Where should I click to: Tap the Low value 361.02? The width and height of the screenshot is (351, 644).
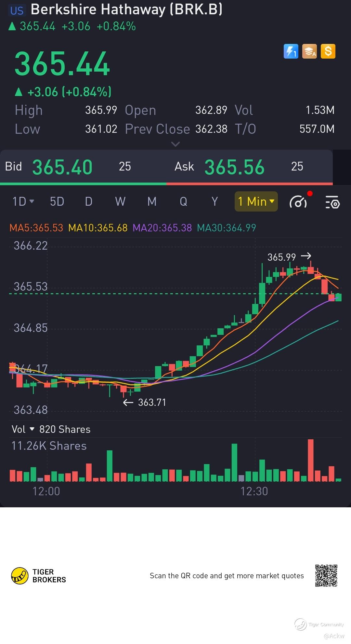(x=101, y=129)
